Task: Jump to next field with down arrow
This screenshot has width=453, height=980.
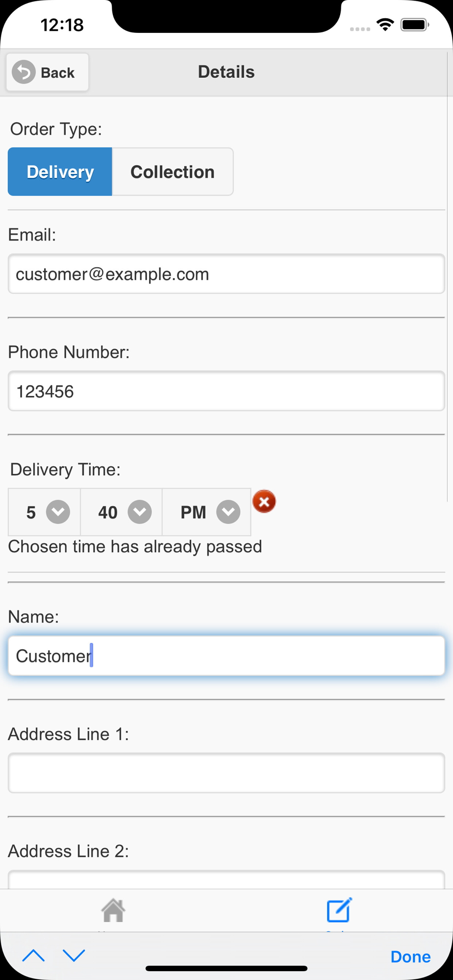Action: tap(74, 955)
